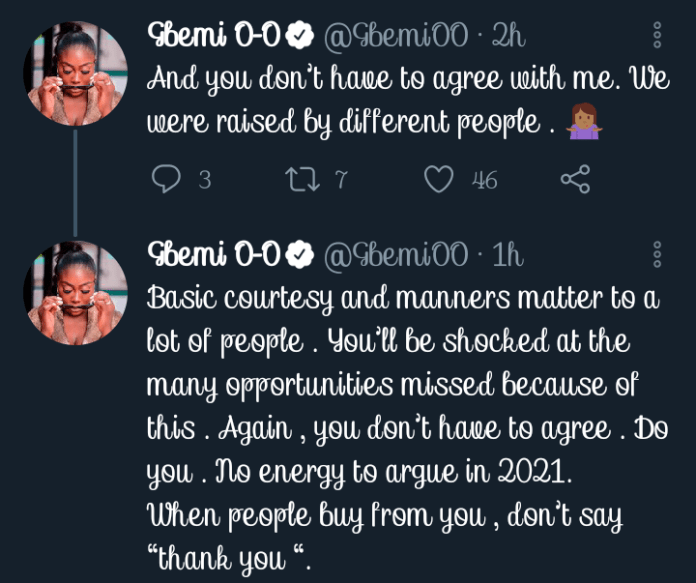This screenshot has height=583, width=696.
Task: Like the tweet using the heart icon
Action: point(438,180)
